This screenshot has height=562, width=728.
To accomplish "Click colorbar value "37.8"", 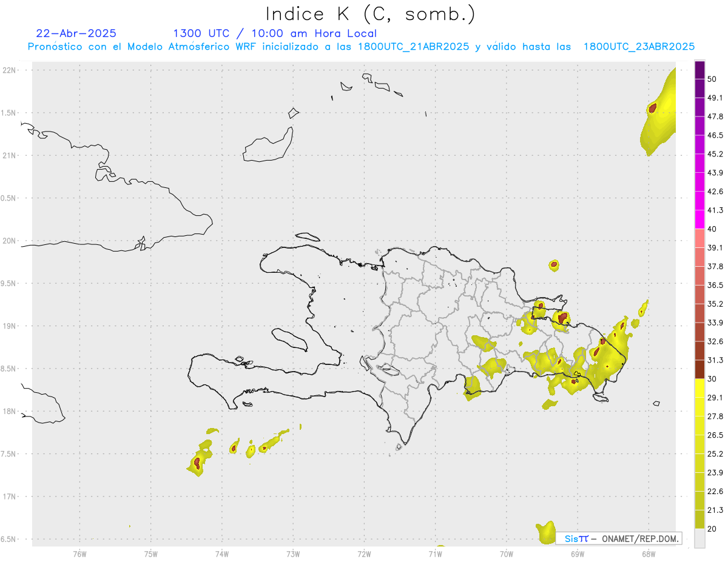I will (715, 266).
